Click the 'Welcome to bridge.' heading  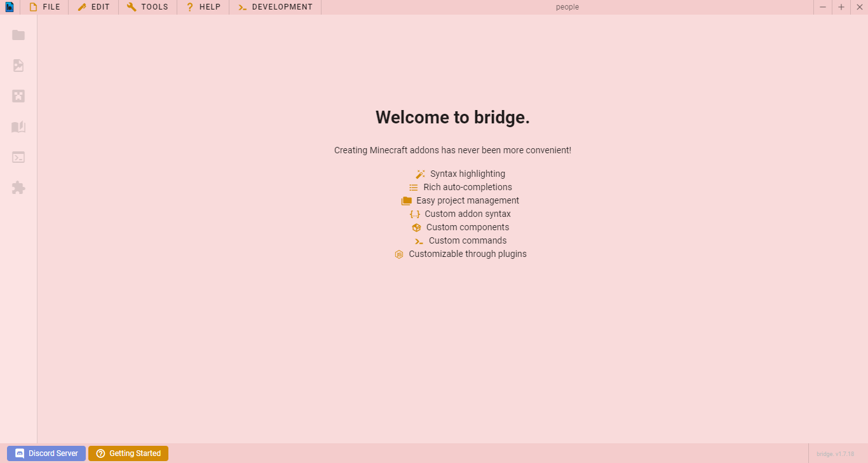pos(452,118)
